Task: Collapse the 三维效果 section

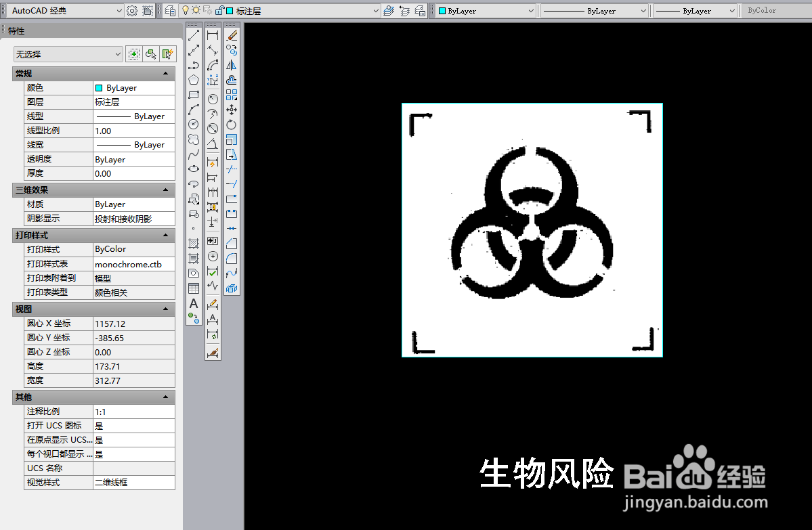Action: click(x=166, y=190)
